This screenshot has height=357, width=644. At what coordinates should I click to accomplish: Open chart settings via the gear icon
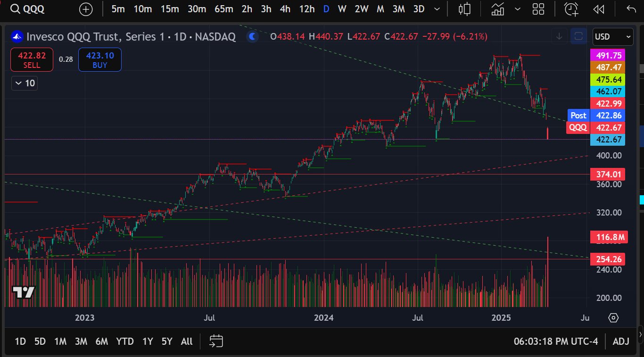click(613, 318)
